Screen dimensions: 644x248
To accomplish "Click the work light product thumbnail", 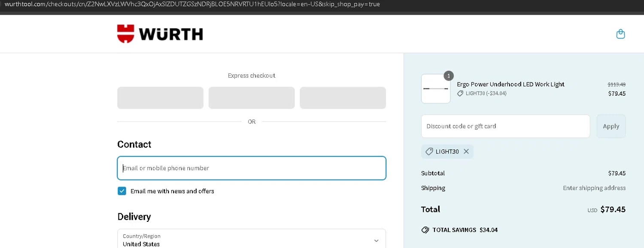I will 436,89.
